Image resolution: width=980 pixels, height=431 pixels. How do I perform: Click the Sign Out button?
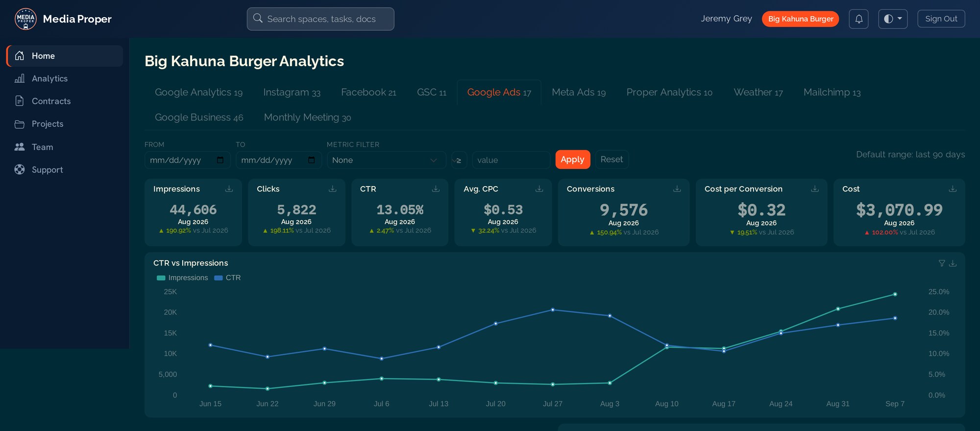click(x=941, y=19)
